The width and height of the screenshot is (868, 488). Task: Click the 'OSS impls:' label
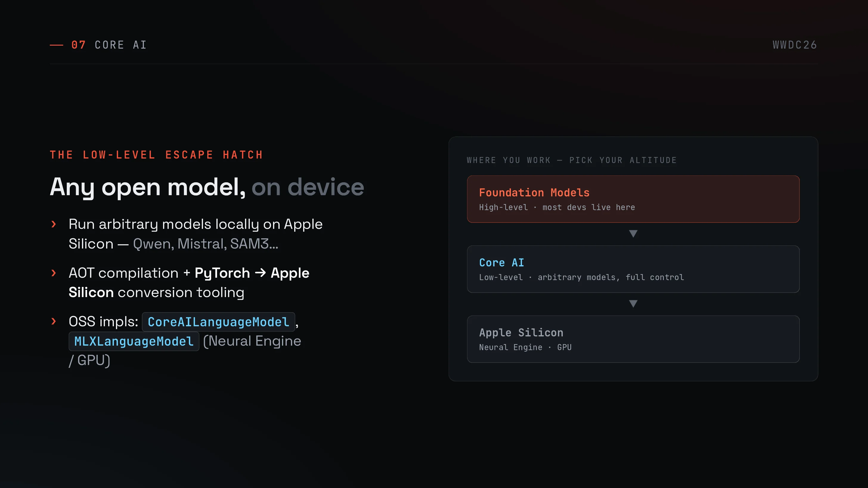[x=103, y=322]
